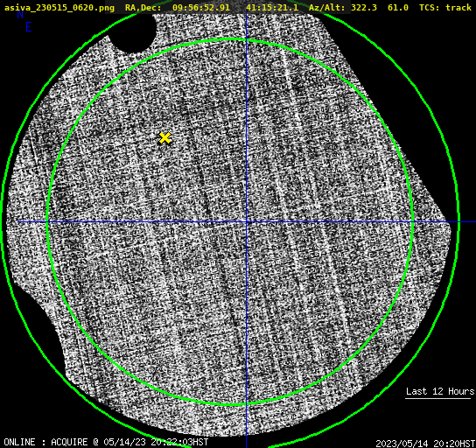
Task: Click the inner green circle's top edge
Action: click(230, 39)
